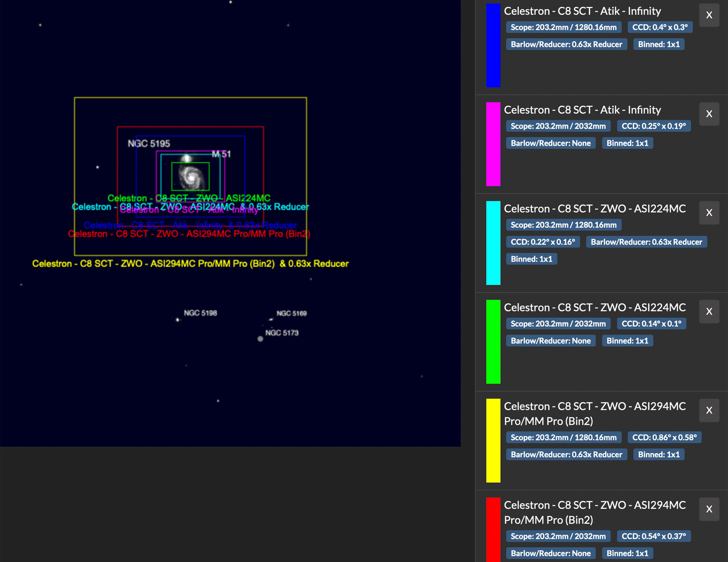728x562 pixels.
Task: Click Barlow/Reducer 0.63x tag in blue entry
Action: click(x=566, y=44)
